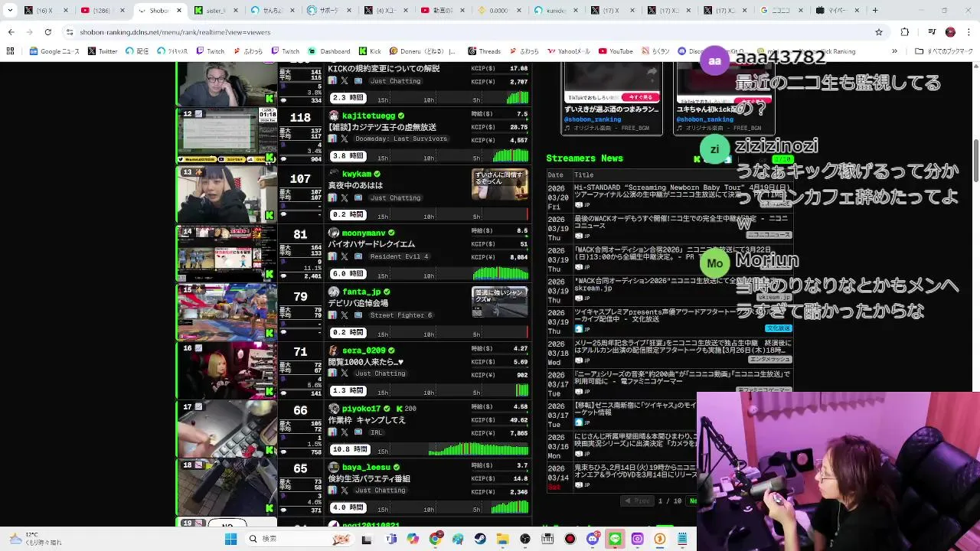Open the X profile icon for fanta_jp
Viewport: 980px width, 551px height.
pos(345,315)
